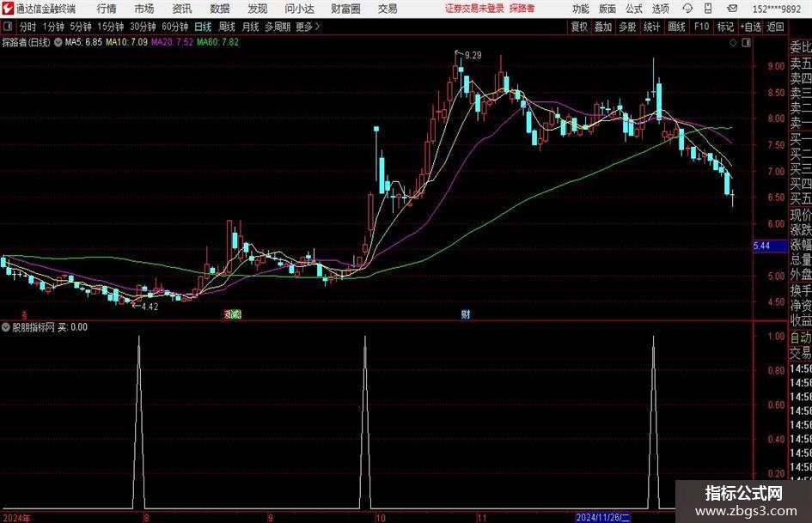Image resolution: width=812 pixels, height=523 pixels.
Task: Click the 9.29 high price label
Action: pyautogui.click(x=473, y=56)
